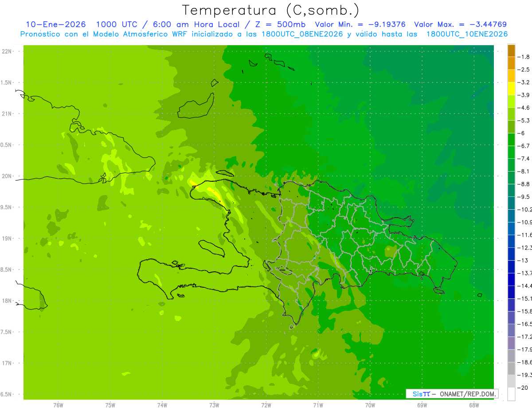This screenshot has height=411, width=532.
Task: Click the amber swatch between -2.5 and -3.2
Action: click(x=511, y=76)
